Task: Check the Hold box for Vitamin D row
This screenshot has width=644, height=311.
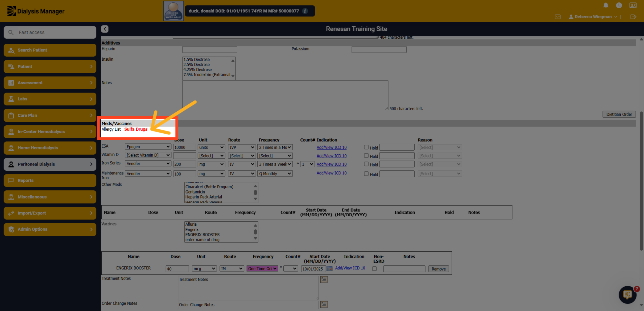Action: click(366, 155)
